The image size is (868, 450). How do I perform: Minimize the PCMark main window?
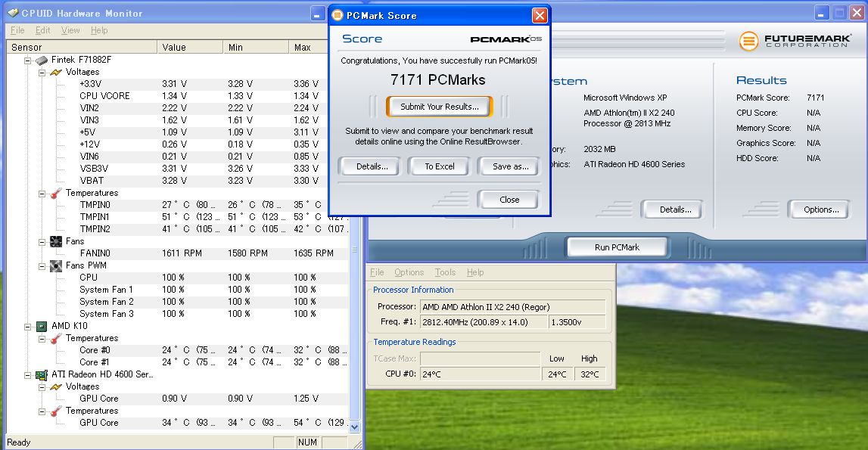(x=821, y=14)
